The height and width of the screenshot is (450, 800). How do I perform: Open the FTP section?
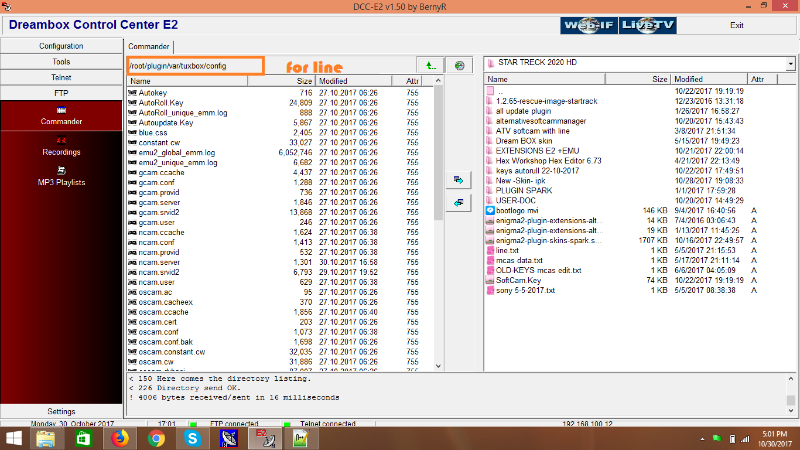(x=61, y=93)
